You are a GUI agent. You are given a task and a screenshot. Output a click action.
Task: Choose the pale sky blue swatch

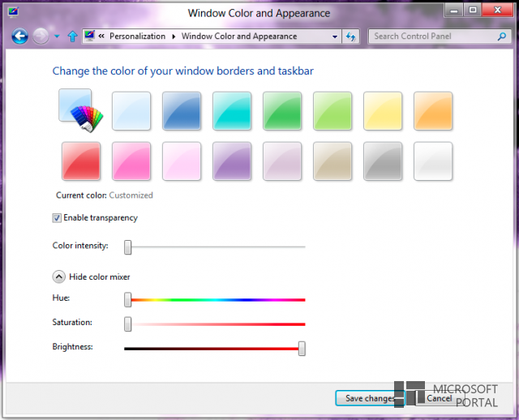(131, 111)
